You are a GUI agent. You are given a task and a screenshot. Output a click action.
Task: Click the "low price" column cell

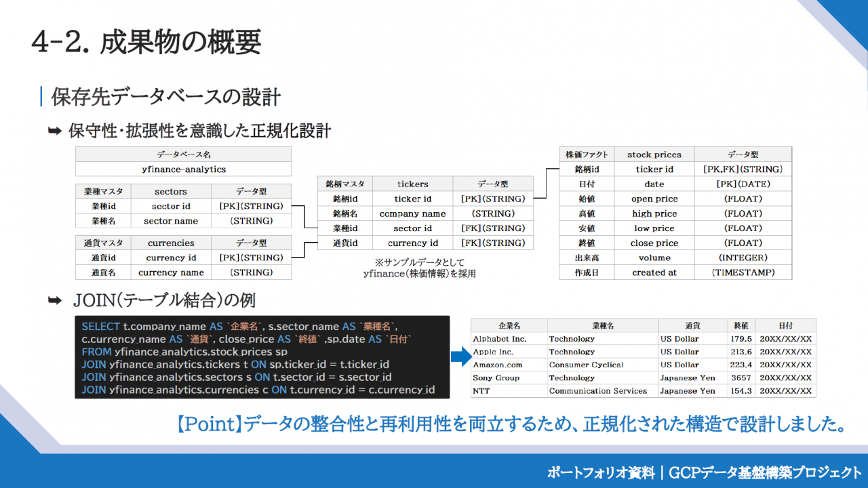[x=654, y=228]
